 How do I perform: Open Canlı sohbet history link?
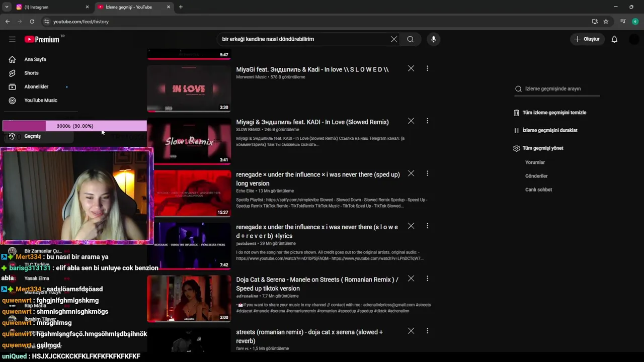(x=538, y=190)
